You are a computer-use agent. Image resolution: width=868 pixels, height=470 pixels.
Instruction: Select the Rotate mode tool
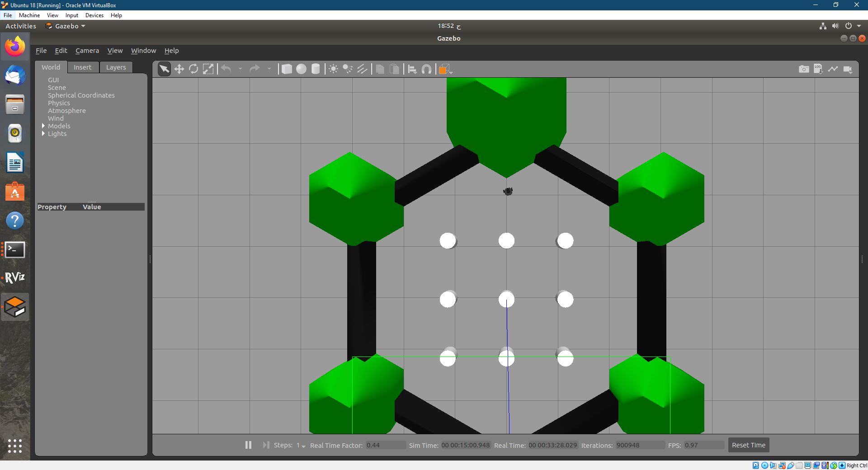click(193, 69)
